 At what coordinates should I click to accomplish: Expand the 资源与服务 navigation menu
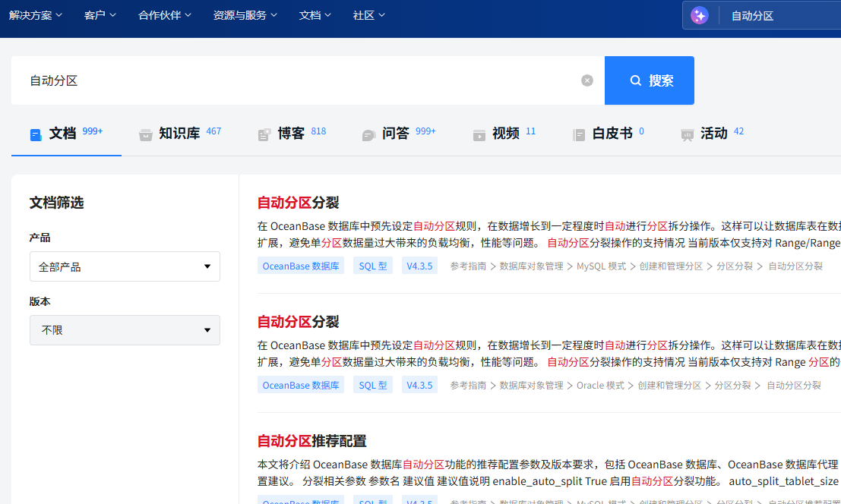pyautogui.click(x=245, y=15)
